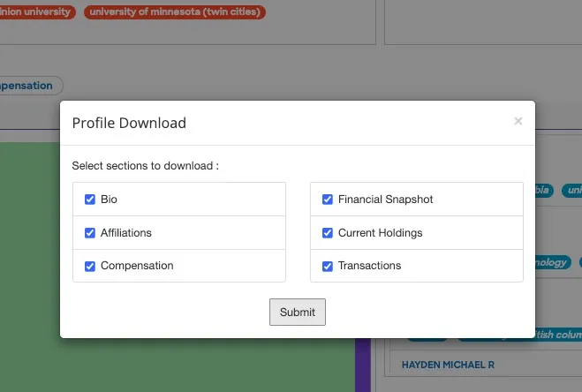582x392 pixels.
Task: Click the 'tish colum' teal tag
Action: pos(558,335)
